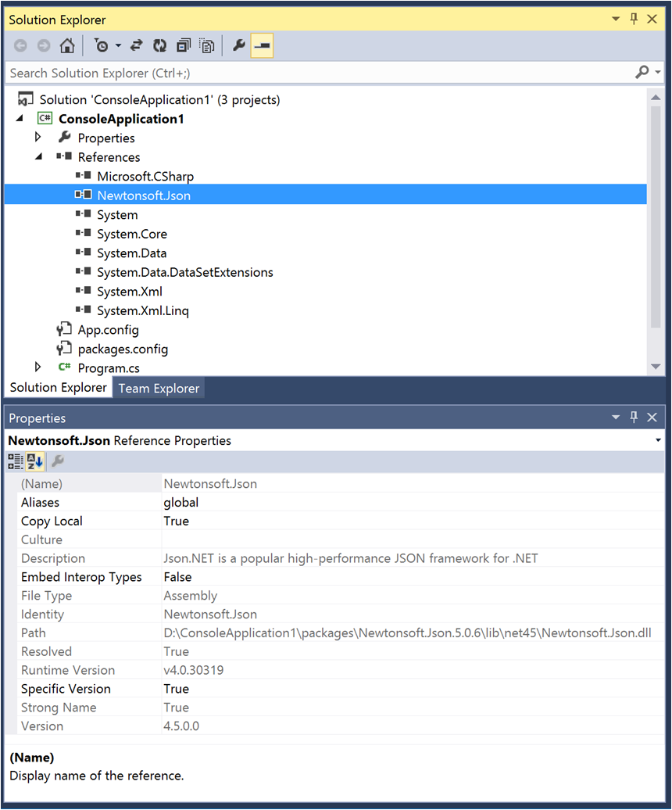Expand the Properties node in the project

point(38,138)
